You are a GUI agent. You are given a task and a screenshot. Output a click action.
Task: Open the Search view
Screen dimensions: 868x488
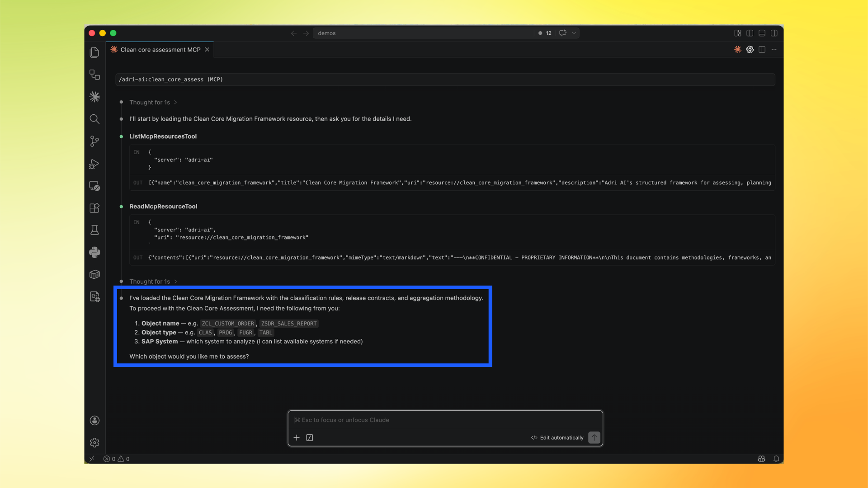[94, 119]
